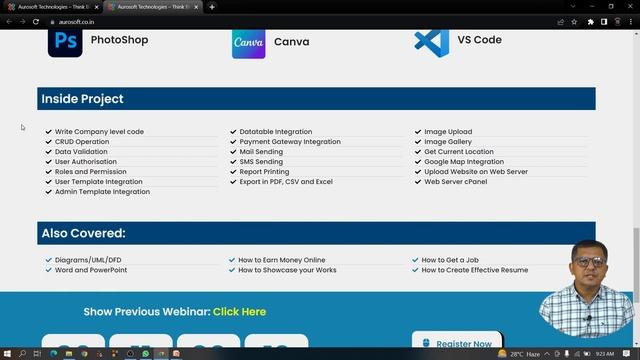
Task: Click the Photoshop Ps logo icon
Action: click(65, 42)
